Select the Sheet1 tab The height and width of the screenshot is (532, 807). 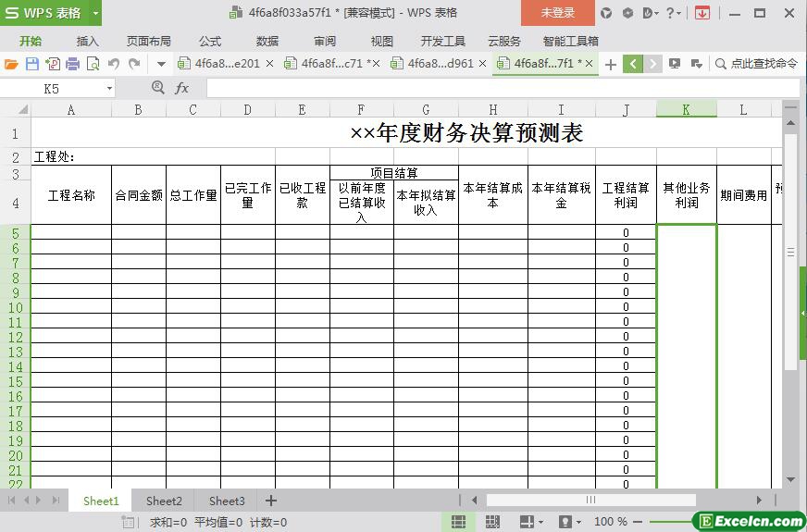click(101, 501)
